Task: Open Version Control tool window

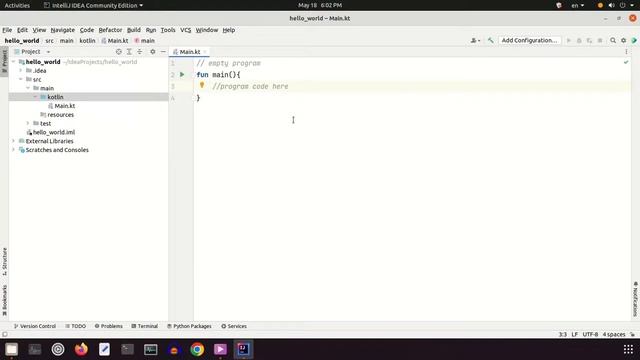Action: coord(35,326)
